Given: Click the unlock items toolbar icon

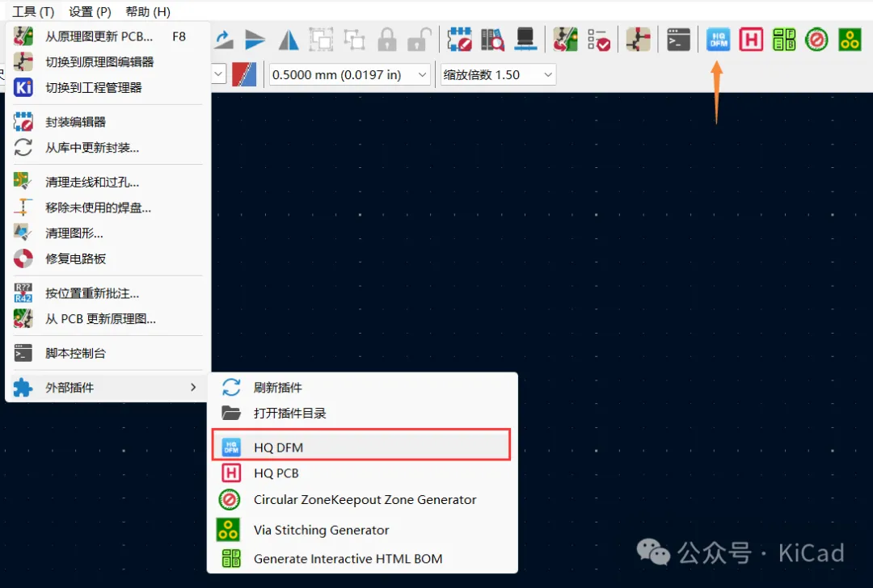Looking at the screenshot, I should pos(418,39).
